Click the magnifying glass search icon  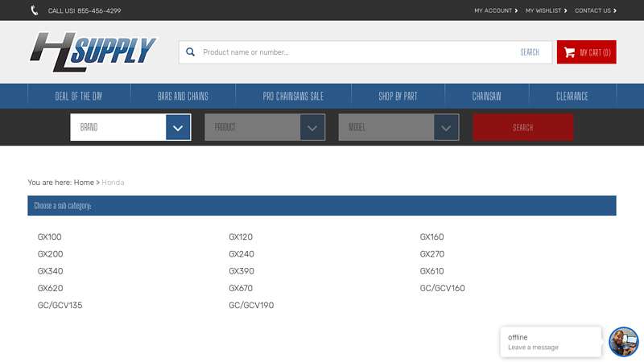click(190, 52)
